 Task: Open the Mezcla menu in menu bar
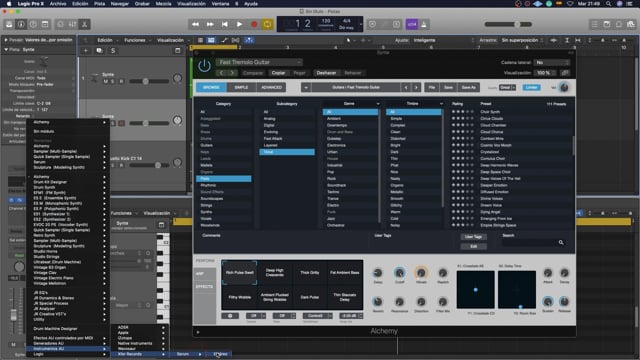(x=163, y=4)
